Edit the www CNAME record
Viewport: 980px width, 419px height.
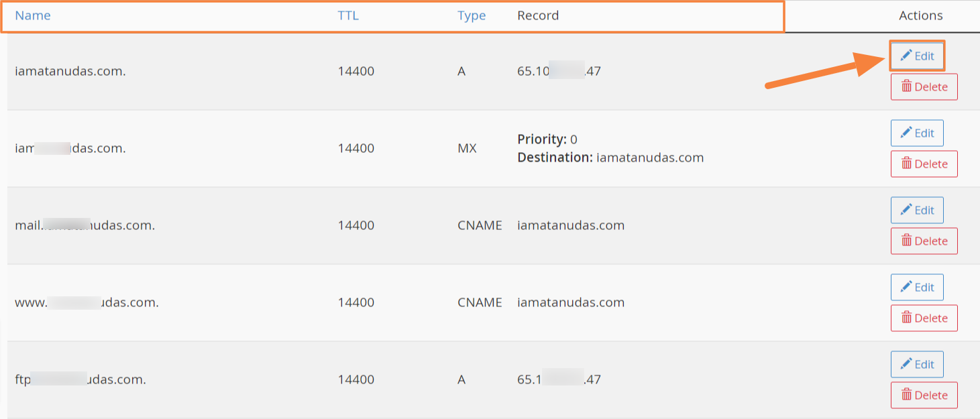pyautogui.click(x=917, y=287)
